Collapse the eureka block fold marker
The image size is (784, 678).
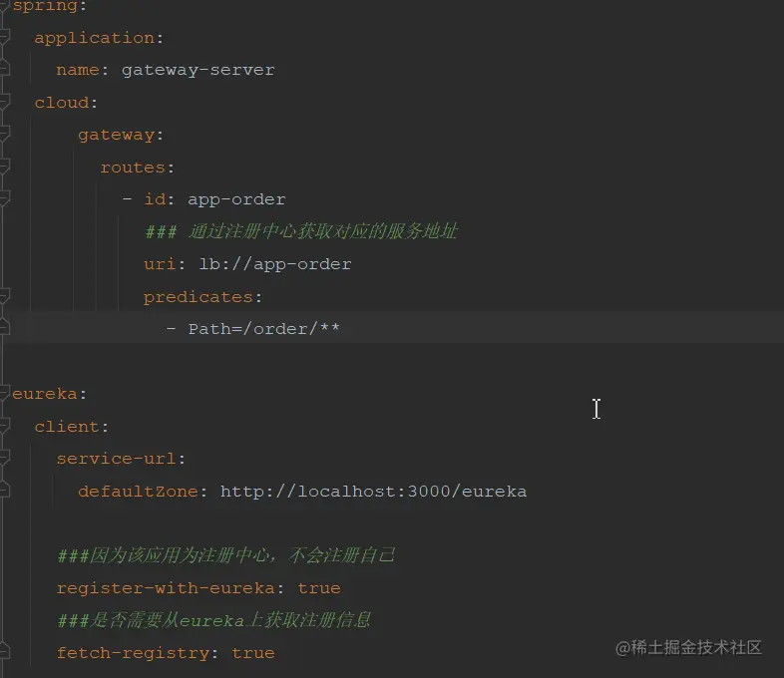pyautogui.click(x=5, y=392)
